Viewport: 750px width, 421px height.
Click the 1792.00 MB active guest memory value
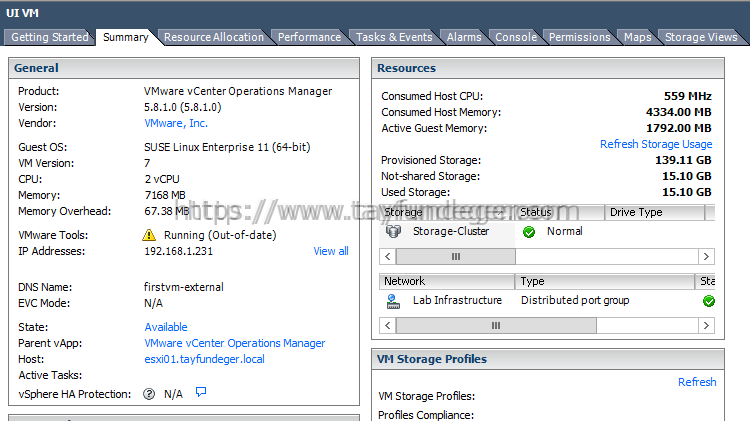678,128
